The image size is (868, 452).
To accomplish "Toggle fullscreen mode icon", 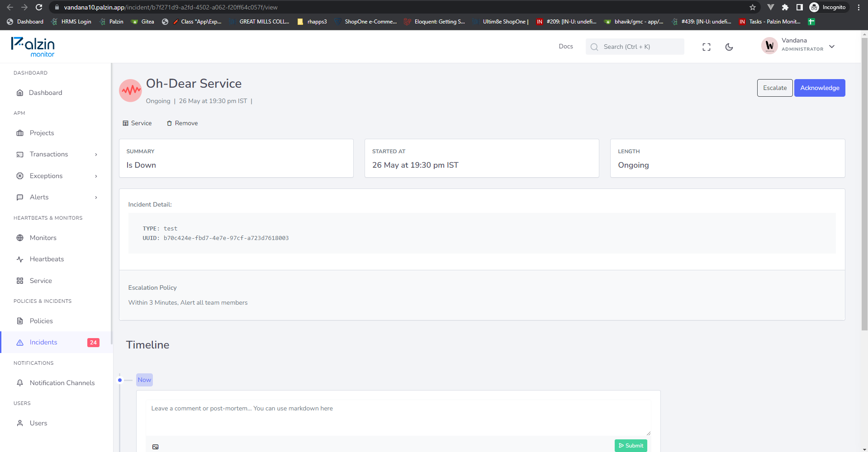I will (707, 47).
